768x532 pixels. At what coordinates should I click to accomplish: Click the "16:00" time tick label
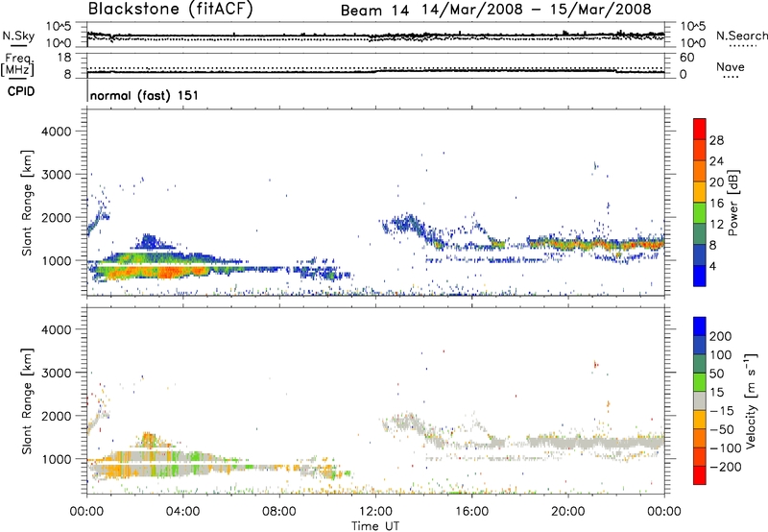point(471,512)
